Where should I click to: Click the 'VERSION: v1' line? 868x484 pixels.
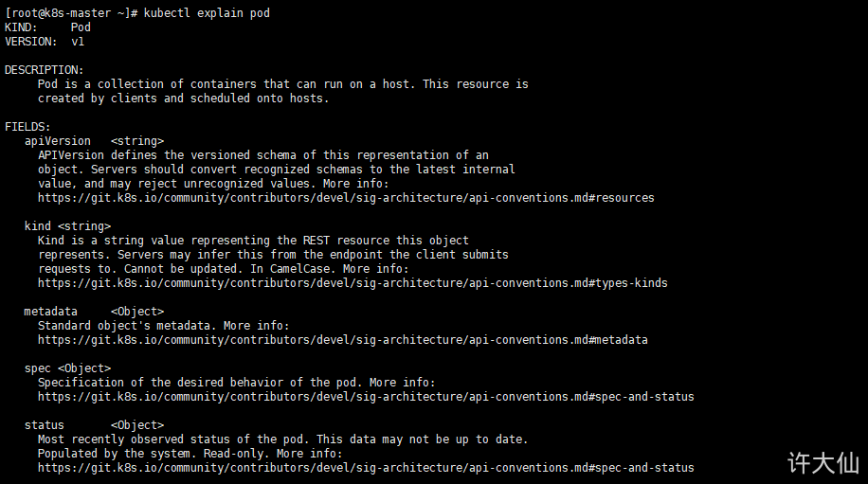(45, 42)
